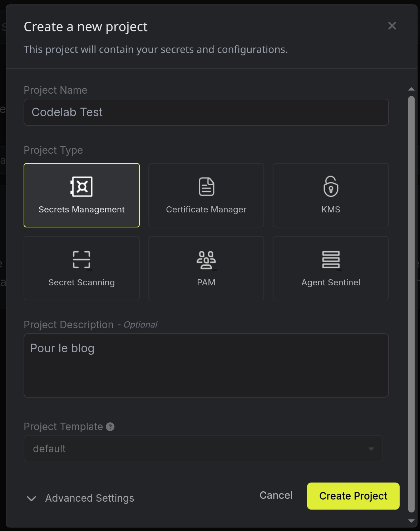Click the scrollbar down arrow
This screenshot has height=531, width=420.
[411, 521]
